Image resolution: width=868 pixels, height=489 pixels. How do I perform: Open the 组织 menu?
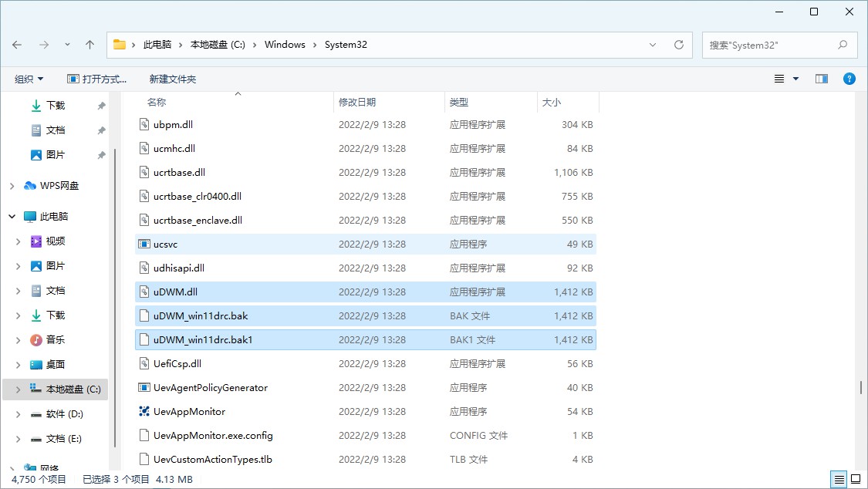(x=29, y=79)
